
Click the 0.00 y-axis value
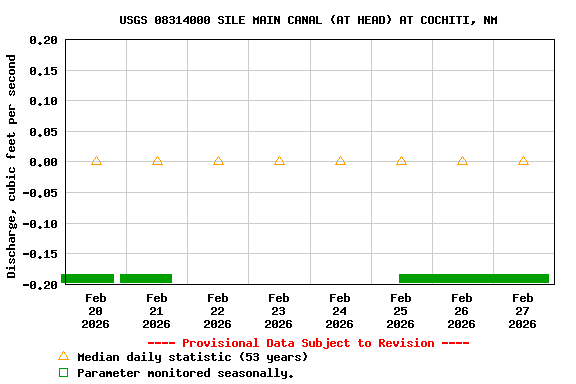coord(43,162)
